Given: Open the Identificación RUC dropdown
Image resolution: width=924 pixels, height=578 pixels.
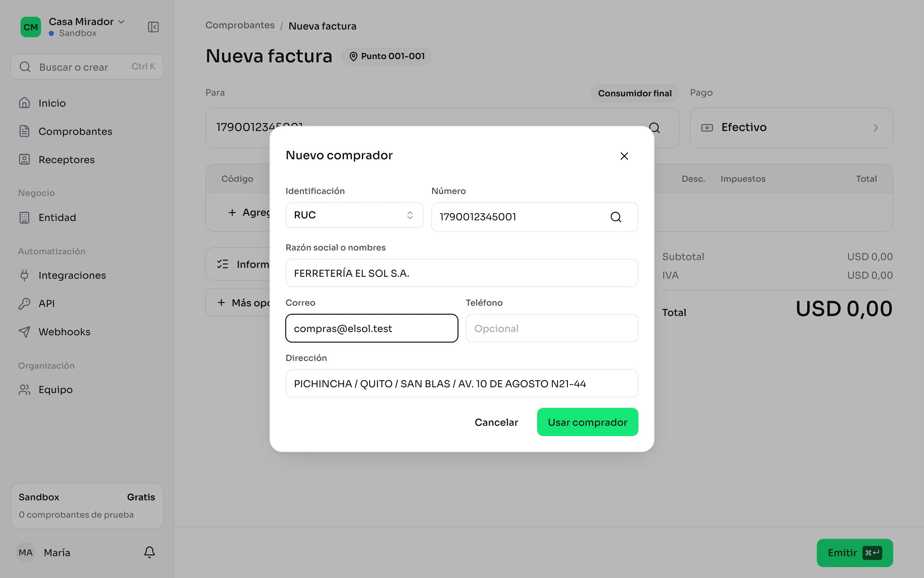Looking at the screenshot, I should click(354, 215).
